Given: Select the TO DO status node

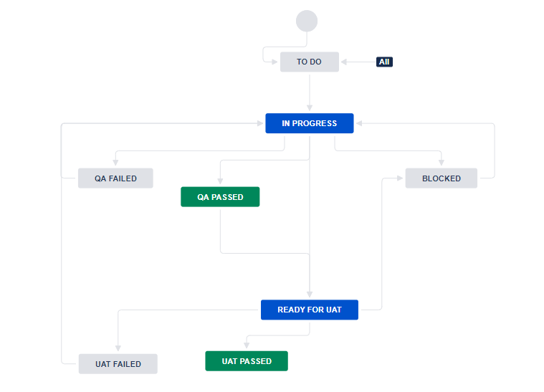Looking at the screenshot, I should click(309, 62).
